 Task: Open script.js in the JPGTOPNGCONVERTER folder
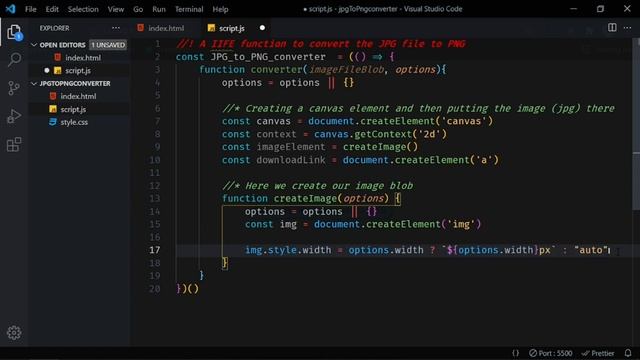(x=73, y=109)
